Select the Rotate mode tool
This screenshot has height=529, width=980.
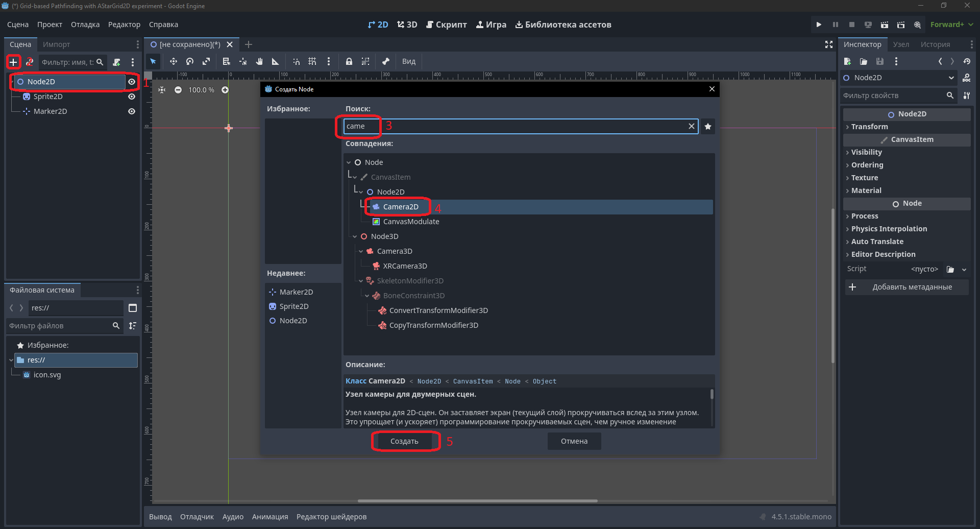tap(190, 61)
